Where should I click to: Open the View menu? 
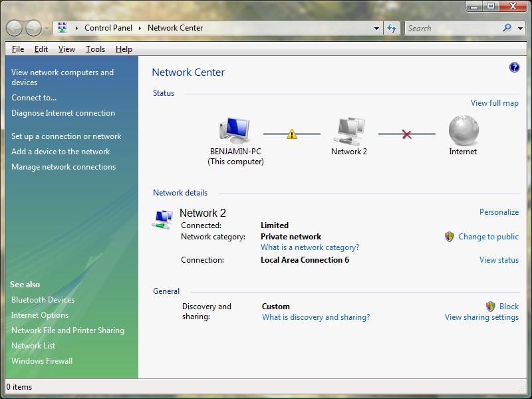coord(66,49)
